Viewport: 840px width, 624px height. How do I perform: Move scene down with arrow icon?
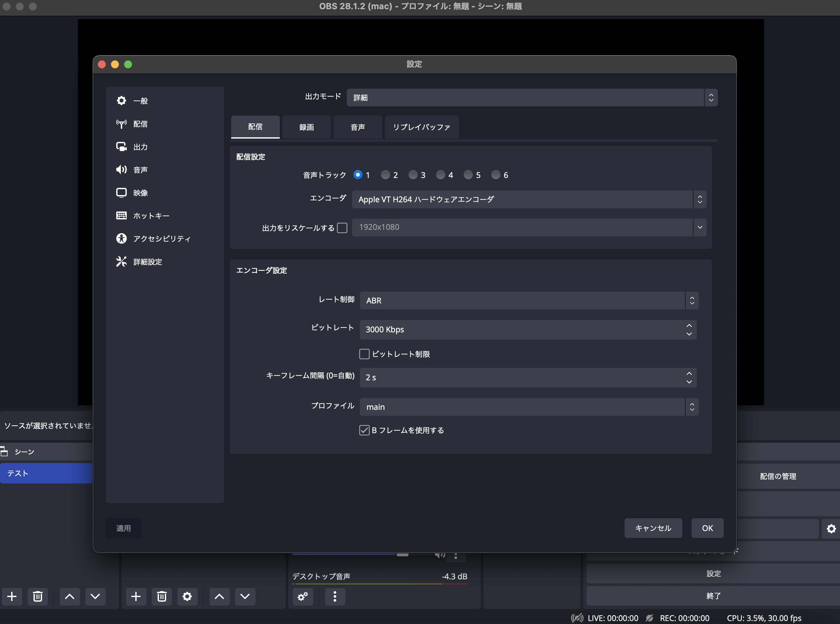tap(95, 596)
